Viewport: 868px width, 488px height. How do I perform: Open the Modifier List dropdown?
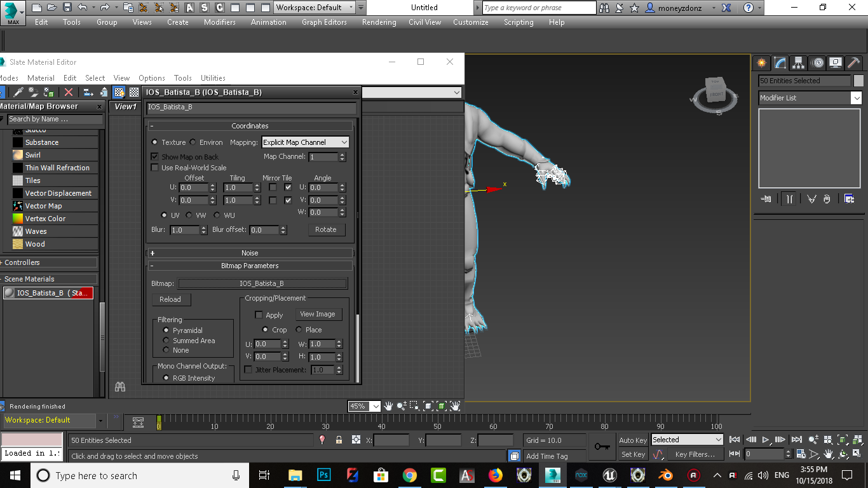[x=810, y=98]
